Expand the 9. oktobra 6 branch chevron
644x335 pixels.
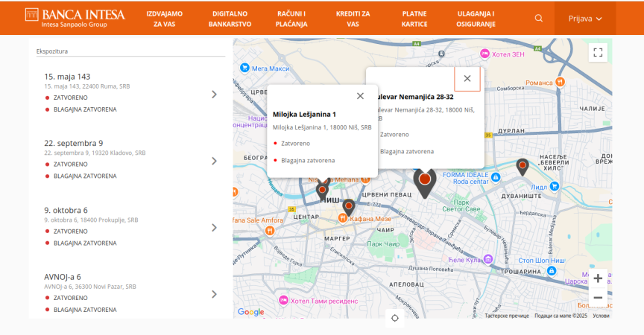[214, 228]
